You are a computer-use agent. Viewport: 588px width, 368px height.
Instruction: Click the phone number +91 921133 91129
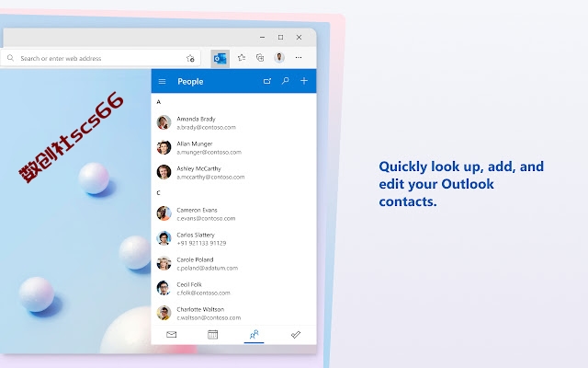[x=201, y=243]
